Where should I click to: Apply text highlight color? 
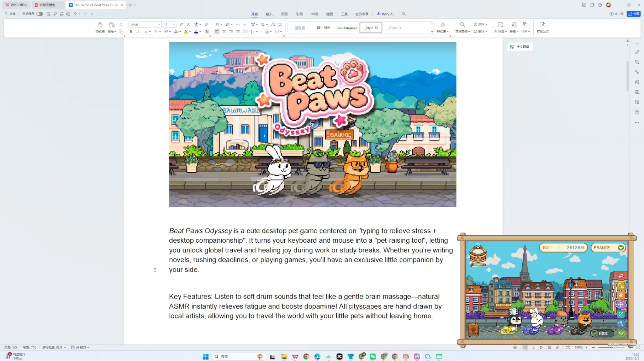(x=186, y=32)
